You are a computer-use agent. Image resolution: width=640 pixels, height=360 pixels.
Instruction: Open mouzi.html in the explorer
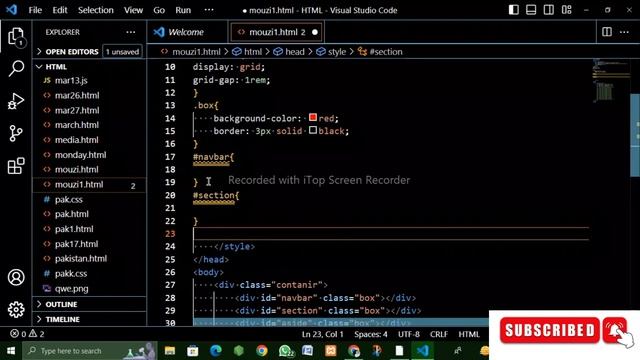tap(76, 169)
